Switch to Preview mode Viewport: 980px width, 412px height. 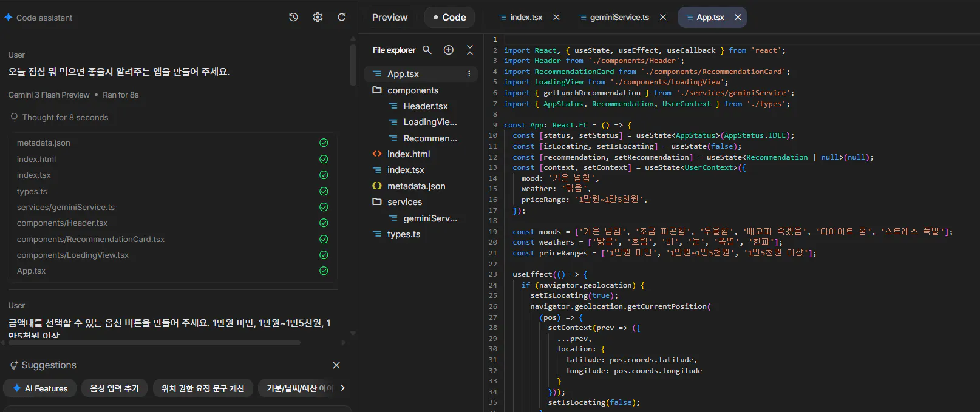(390, 17)
